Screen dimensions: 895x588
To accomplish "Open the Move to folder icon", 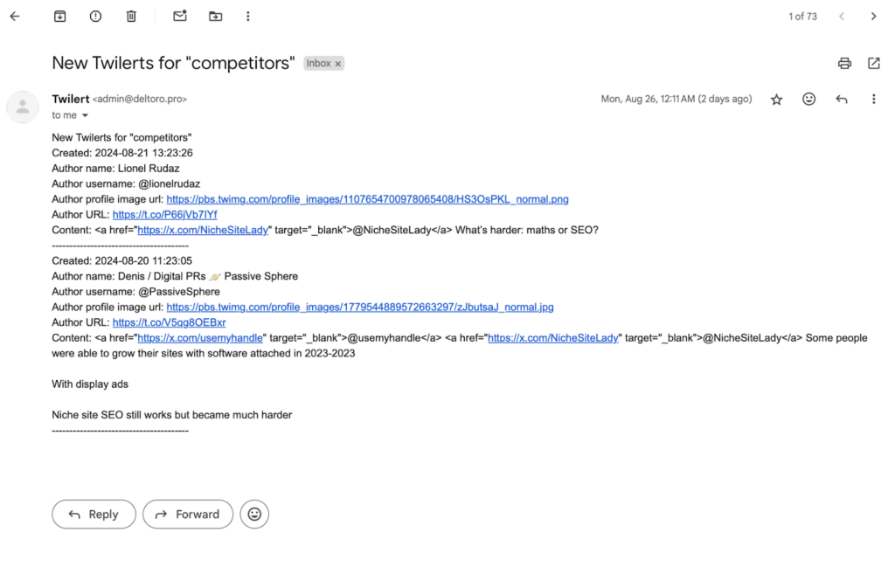I will click(x=215, y=16).
